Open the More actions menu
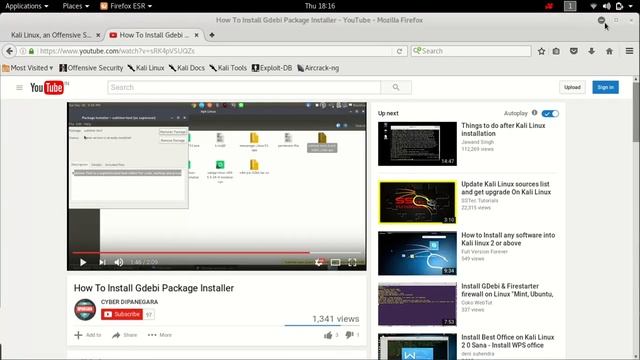This screenshot has height=360, width=640. pyautogui.click(x=160, y=335)
